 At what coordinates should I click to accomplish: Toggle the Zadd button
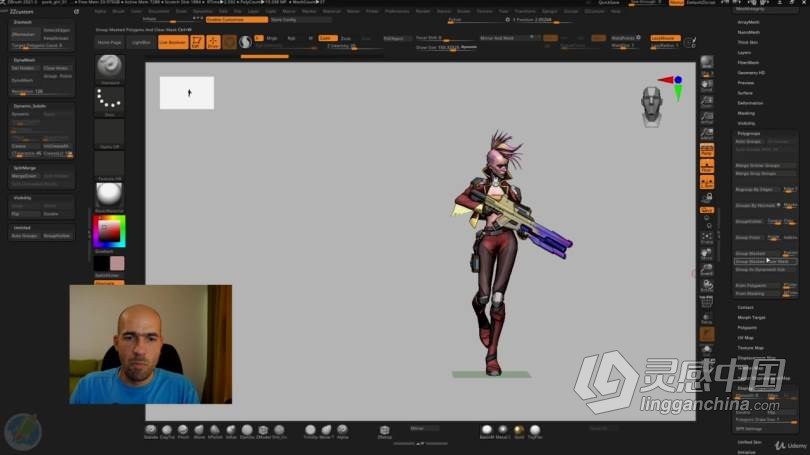328,38
